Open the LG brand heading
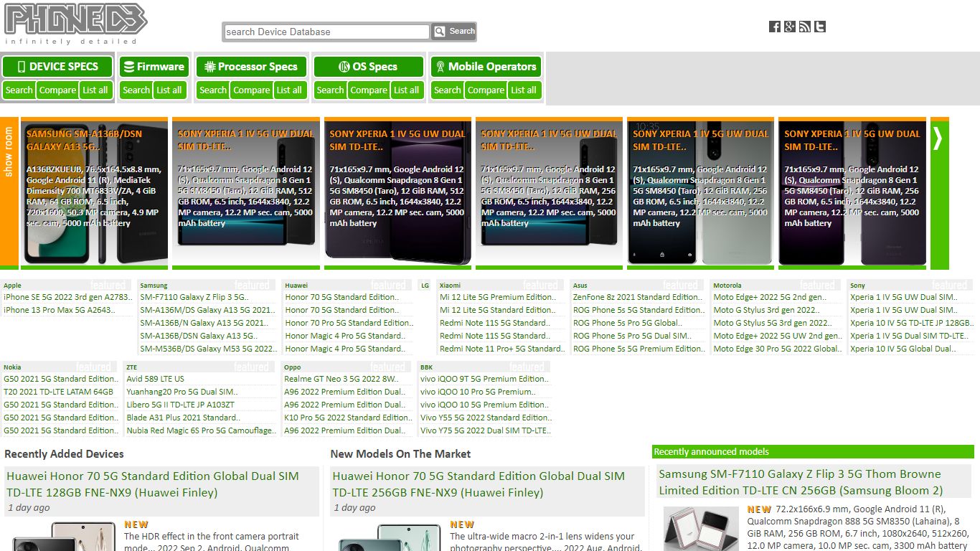The height and width of the screenshot is (551, 980). (425, 286)
